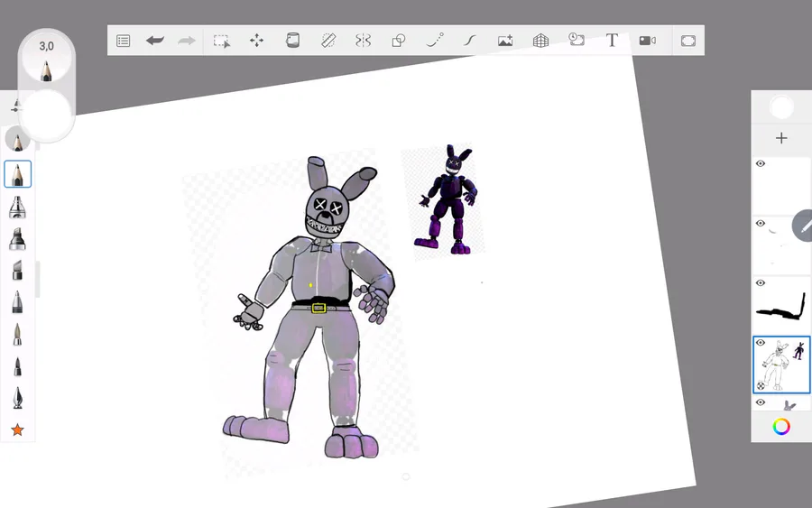812x508 pixels.
Task: Open brush properties slider icon on the left
Action: pyautogui.click(x=14, y=106)
